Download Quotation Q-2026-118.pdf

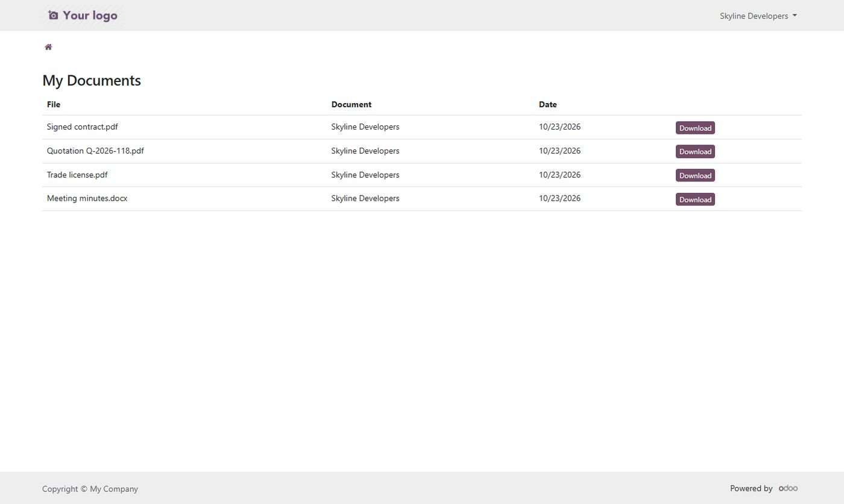(695, 151)
